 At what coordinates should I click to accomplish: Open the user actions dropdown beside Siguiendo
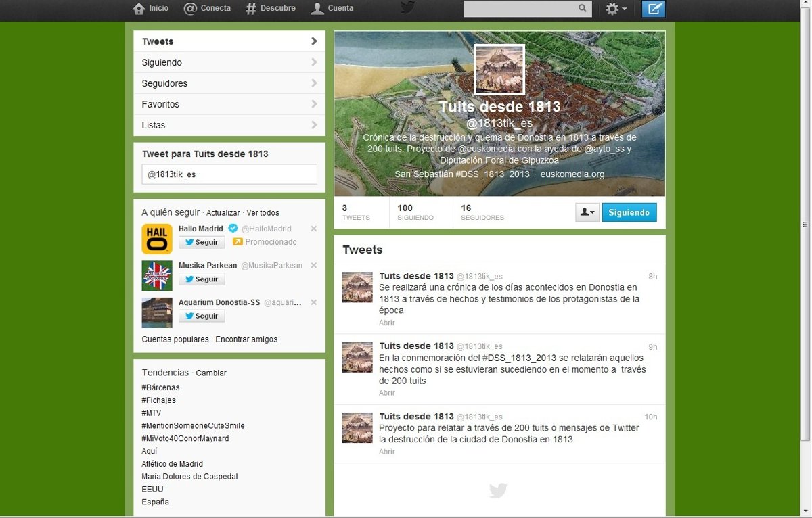coord(587,212)
